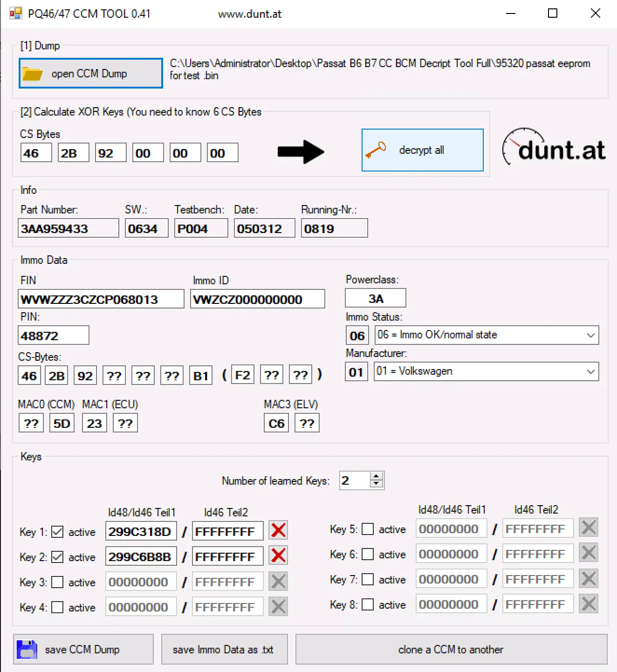Click the grayed X next to Key 3
The height and width of the screenshot is (672, 617).
pyautogui.click(x=278, y=581)
